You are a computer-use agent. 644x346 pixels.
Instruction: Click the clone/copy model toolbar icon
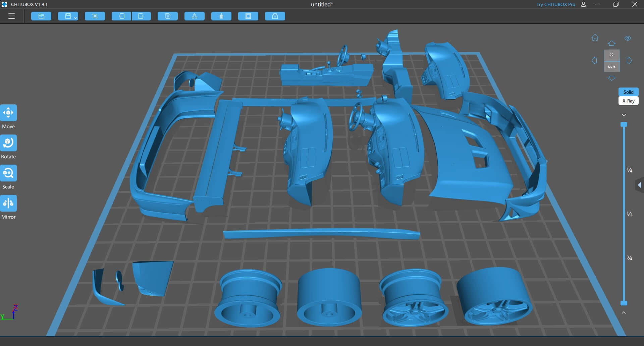tap(168, 16)
